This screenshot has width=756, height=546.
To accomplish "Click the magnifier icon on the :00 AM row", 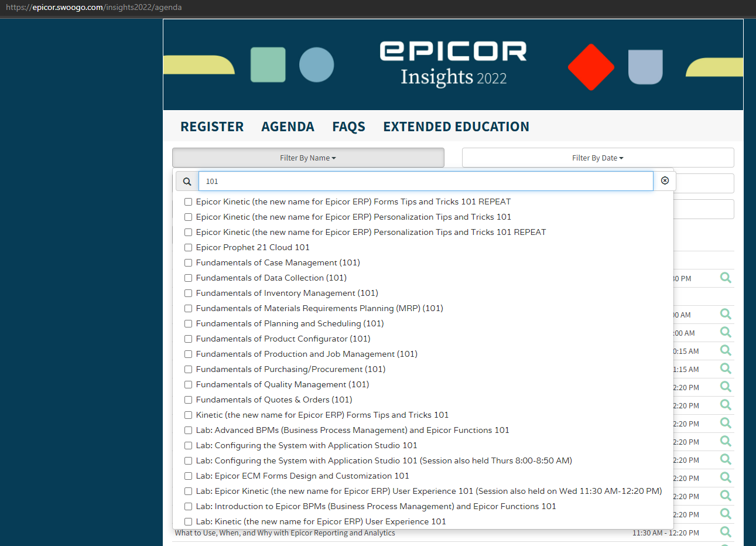I will [x=726, y=332].
